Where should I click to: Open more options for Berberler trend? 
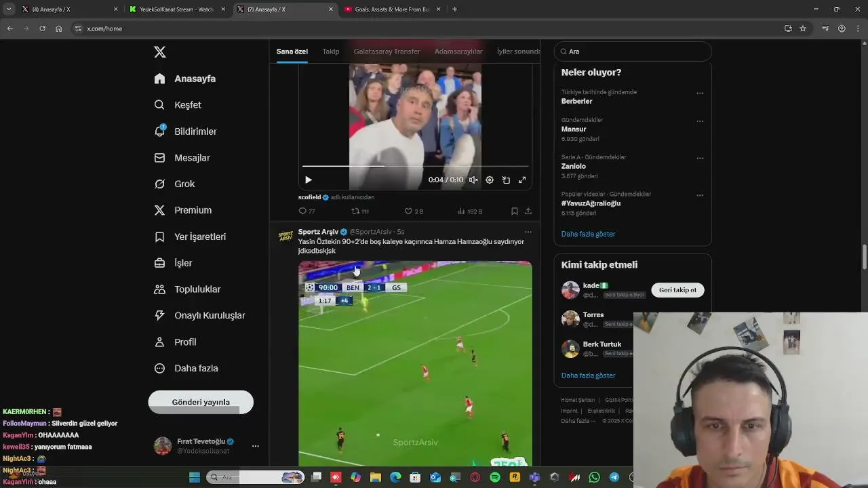click(700, 94)
